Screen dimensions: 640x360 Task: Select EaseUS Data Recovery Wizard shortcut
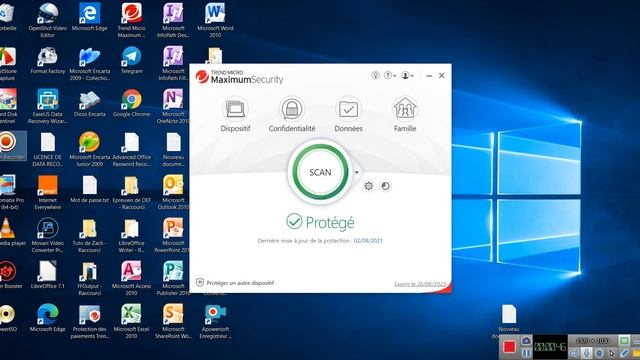point(47,106)
